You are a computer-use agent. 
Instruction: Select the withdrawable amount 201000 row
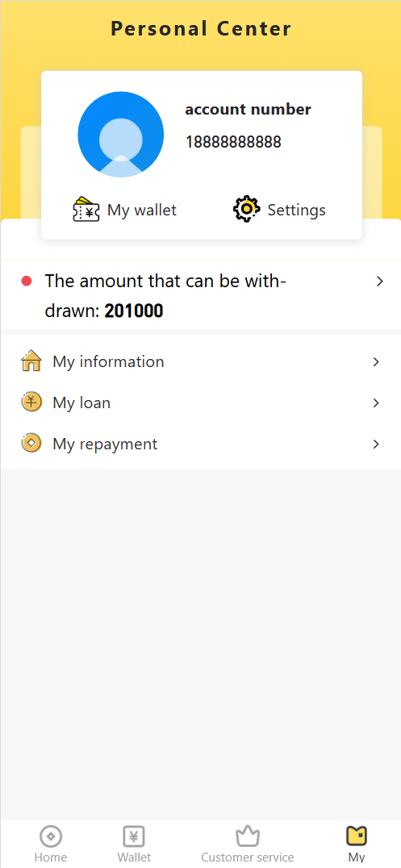[200, 295]
